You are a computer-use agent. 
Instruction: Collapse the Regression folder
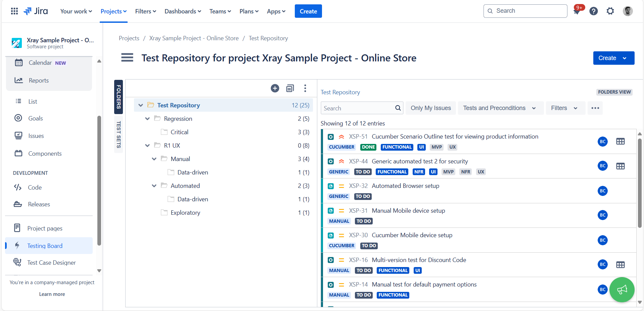(x=147, y=119)
